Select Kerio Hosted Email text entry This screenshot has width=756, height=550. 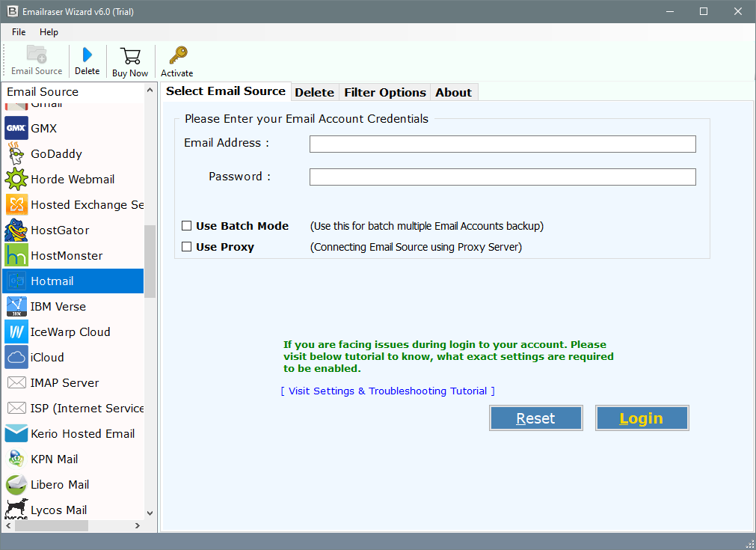click(x=83, y=434)
